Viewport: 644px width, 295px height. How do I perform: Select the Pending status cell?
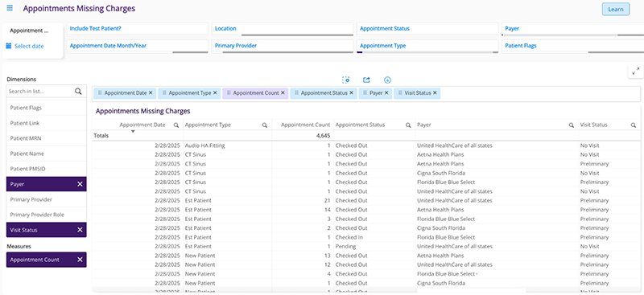point(374,247)
